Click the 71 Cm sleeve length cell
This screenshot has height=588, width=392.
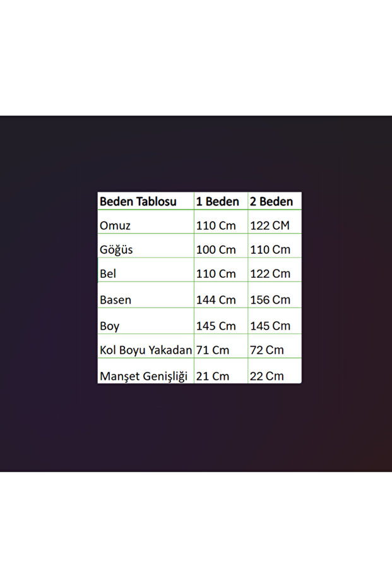[213, 349]
